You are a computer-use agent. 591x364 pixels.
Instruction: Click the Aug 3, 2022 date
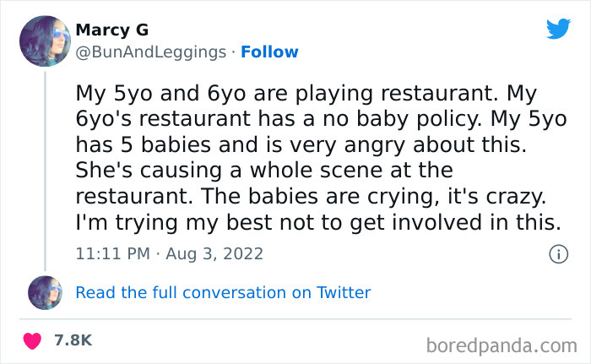(214, 253)
